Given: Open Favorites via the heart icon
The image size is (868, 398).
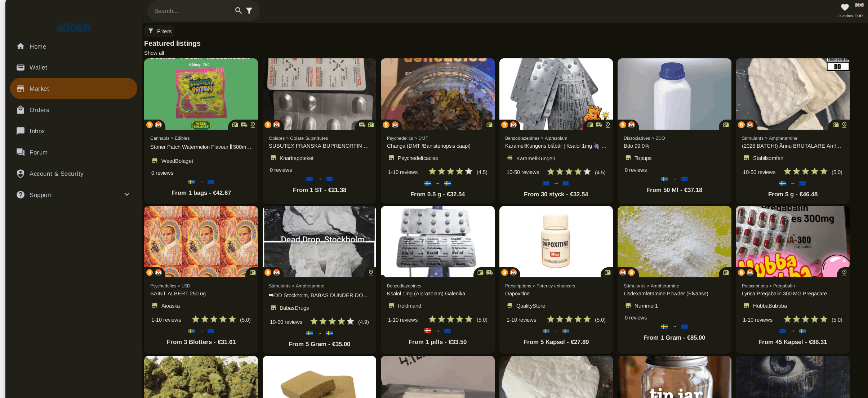Looking at the screenshot, I should pyautogui.click(x=845, y=8).
